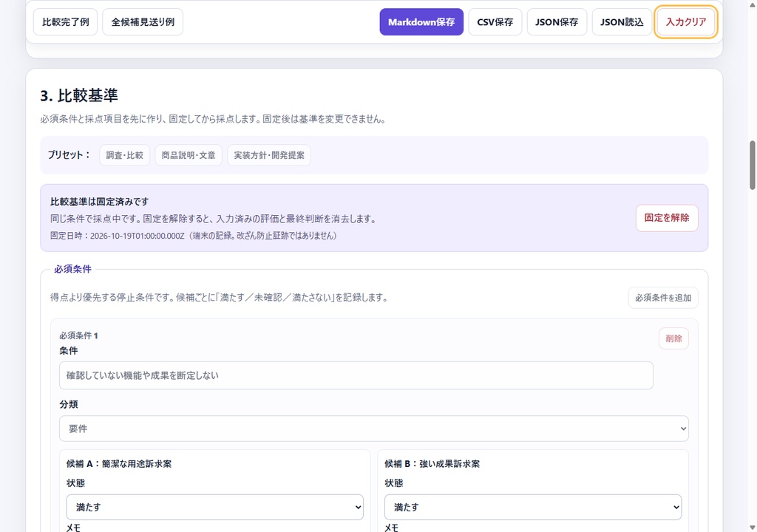Open 候補 A 状態 dropdown
757x532 pixels.
point(214,507)
